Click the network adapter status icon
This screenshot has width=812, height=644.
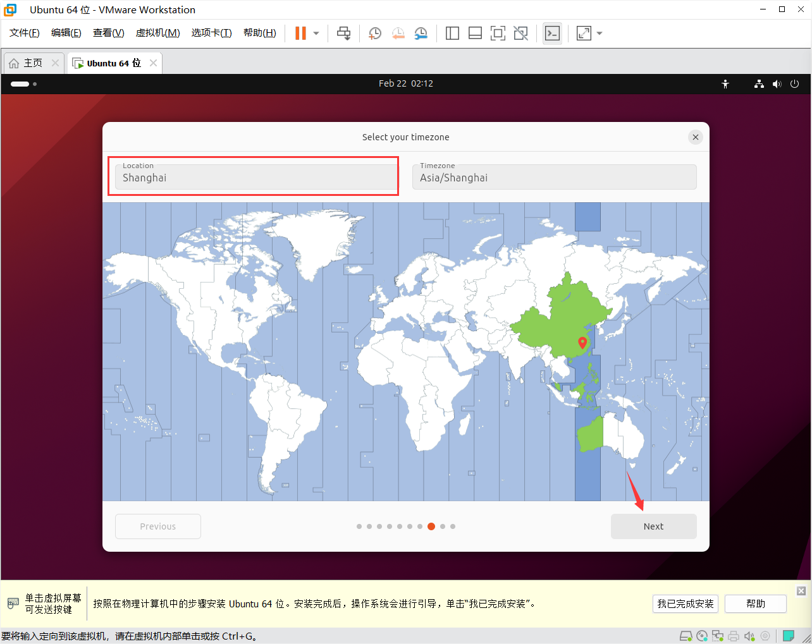click(718, 636)
